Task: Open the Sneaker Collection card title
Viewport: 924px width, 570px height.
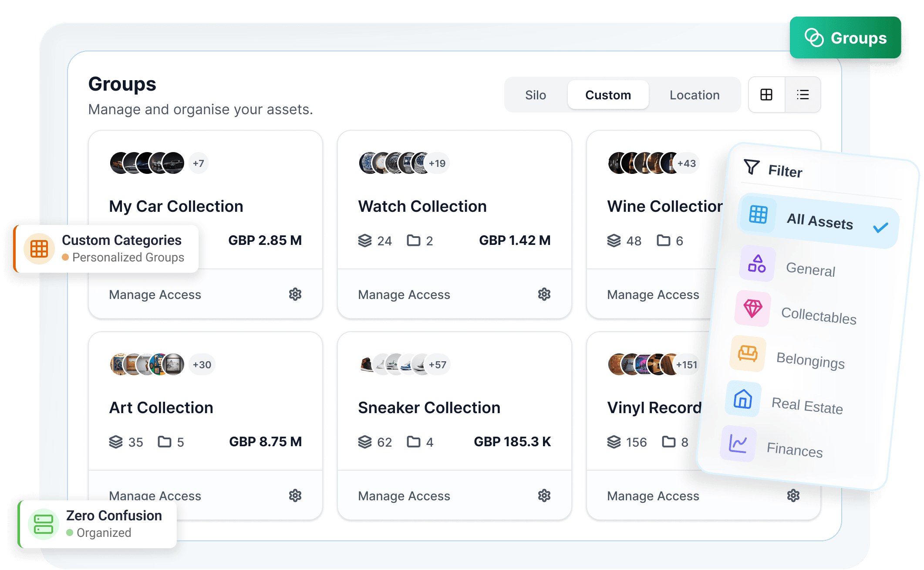Action: (x=429, y=408)
